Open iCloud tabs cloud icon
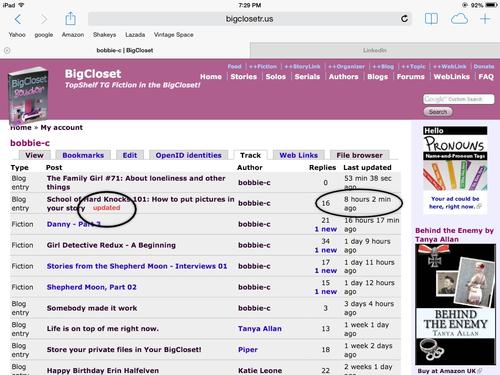 (459, 19)
